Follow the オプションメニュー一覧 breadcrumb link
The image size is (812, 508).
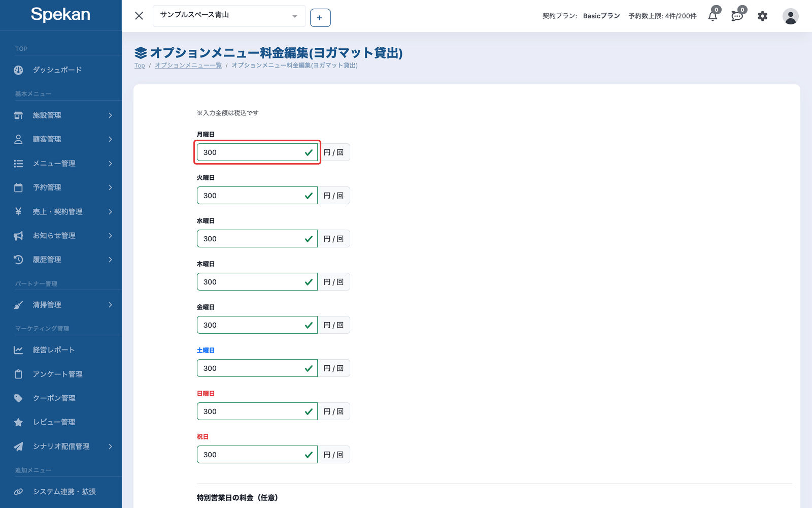point(188,66)
